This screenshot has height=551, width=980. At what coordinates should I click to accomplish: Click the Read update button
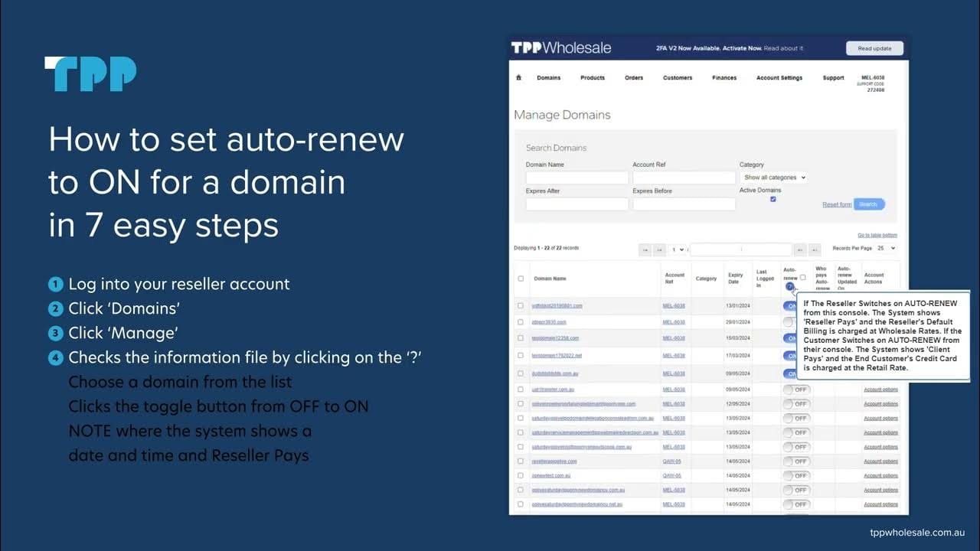point(874,48)
